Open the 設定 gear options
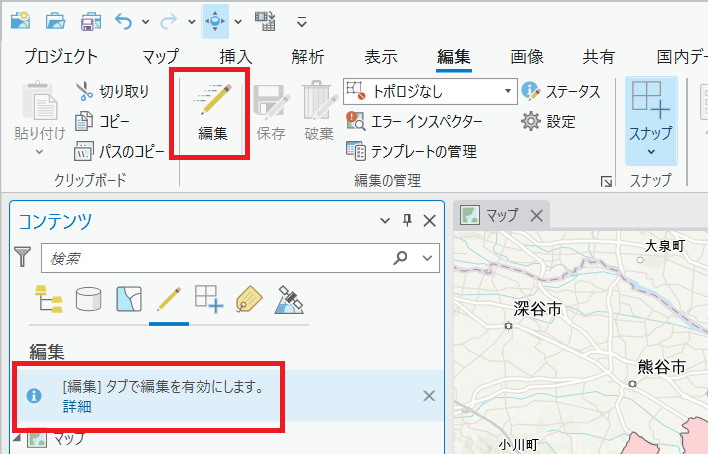Image resolution: width=708 pixels, height=454 pixels. click(548, 122)
